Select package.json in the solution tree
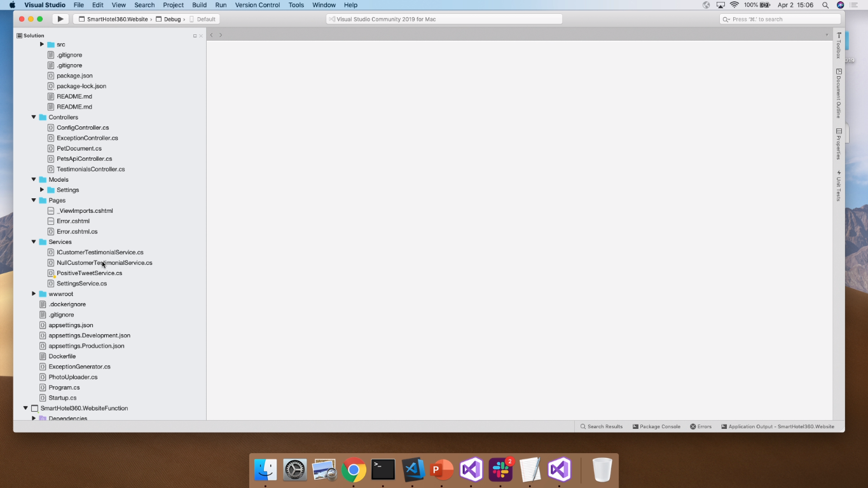 (74, 76)
